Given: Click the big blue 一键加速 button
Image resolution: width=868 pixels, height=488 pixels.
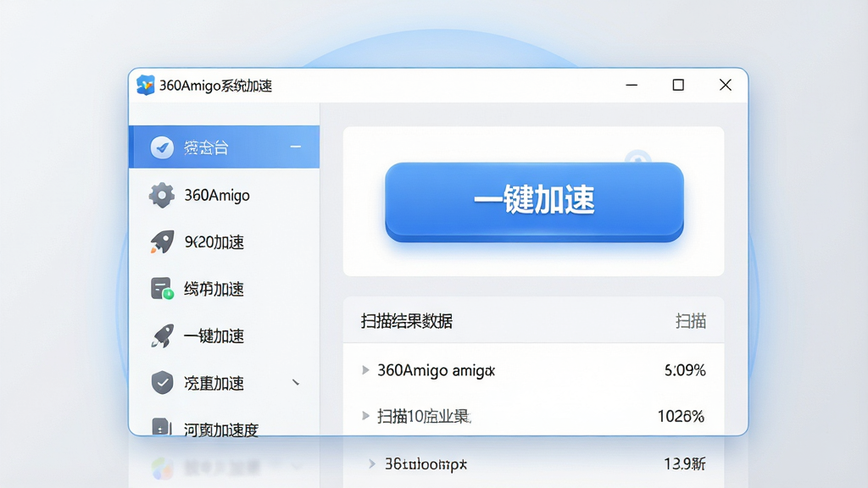Looking at the screenshot, I should (534, 202).
